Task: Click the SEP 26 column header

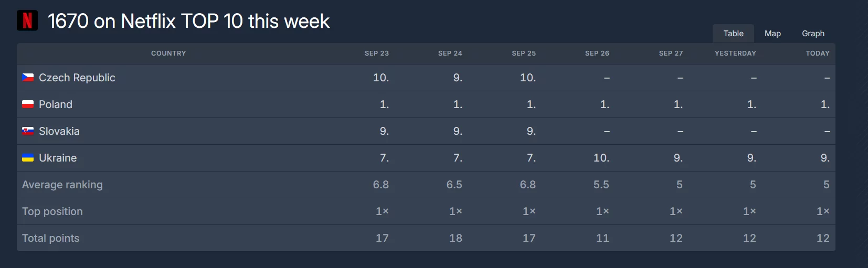Action: [x=597, y=53]
